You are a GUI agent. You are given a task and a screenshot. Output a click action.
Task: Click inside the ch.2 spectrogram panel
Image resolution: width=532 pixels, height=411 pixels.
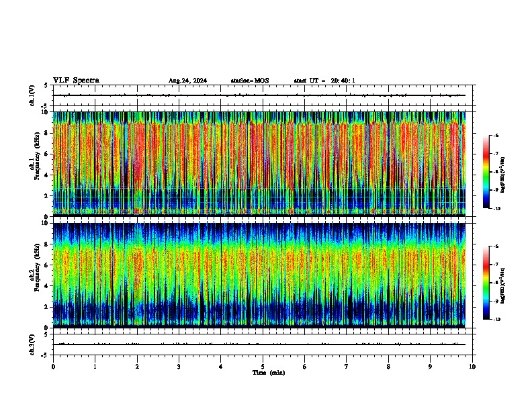[259, 275]
